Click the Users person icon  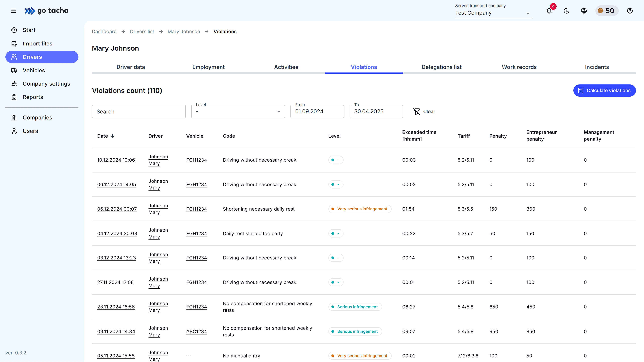[x=14, y=131]
